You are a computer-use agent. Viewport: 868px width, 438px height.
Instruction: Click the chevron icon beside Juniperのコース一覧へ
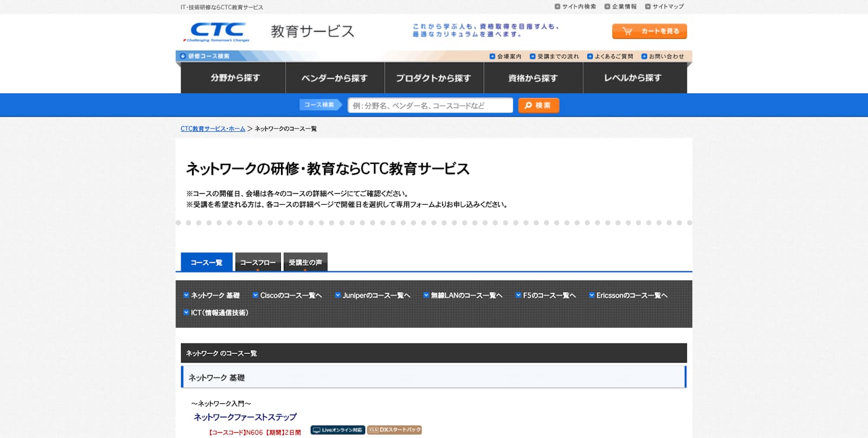(338, 295)
